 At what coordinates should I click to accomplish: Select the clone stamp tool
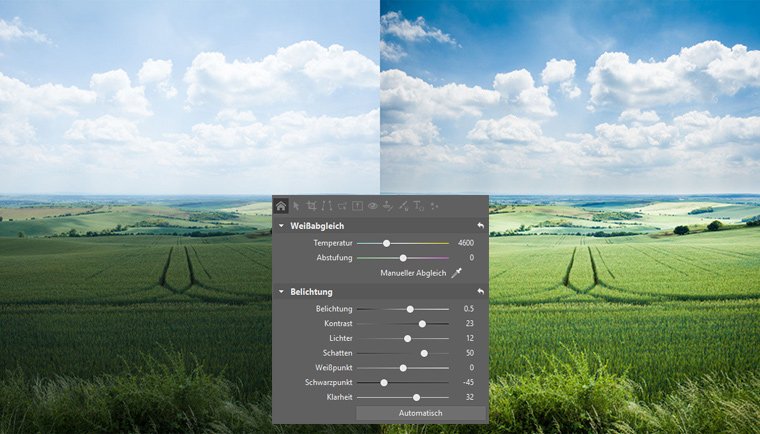(x=388, y=206)
